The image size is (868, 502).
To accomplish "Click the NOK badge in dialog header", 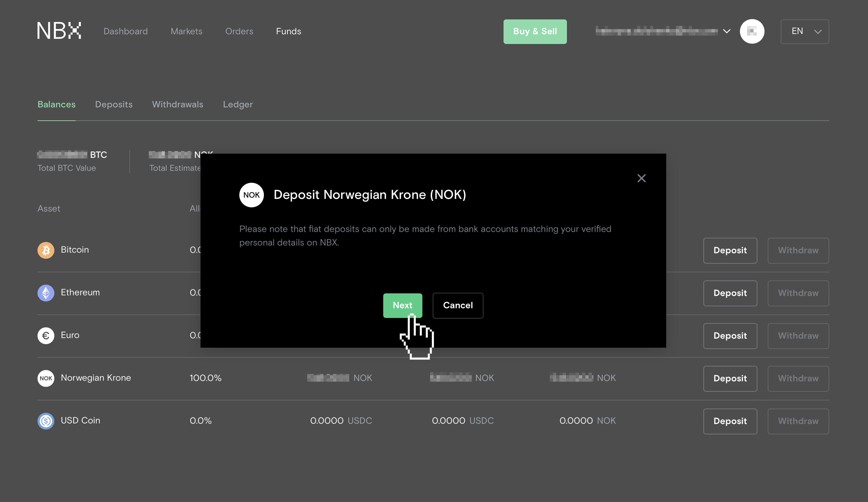I will point(252,195).
